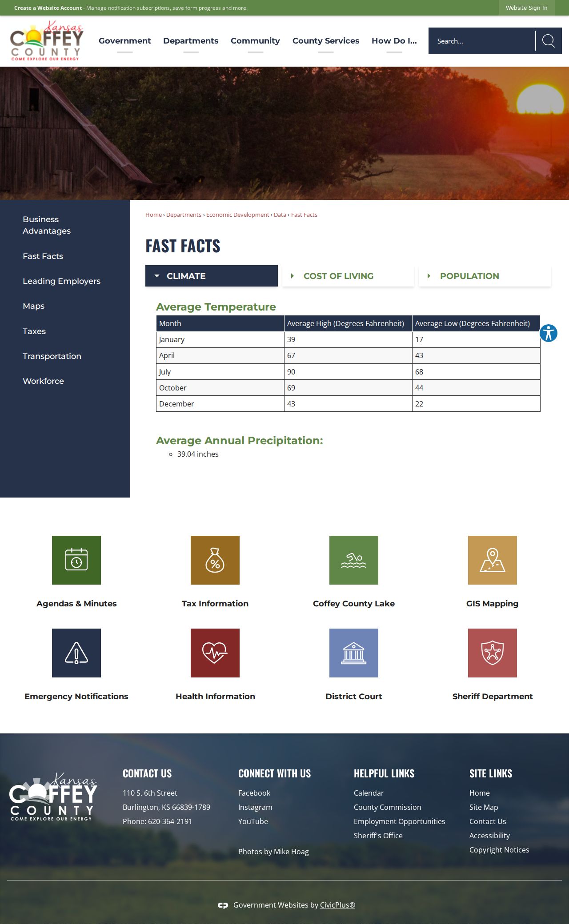Click the Coffey County header logo
The image size is (569, 924).
tap(47, 41)
